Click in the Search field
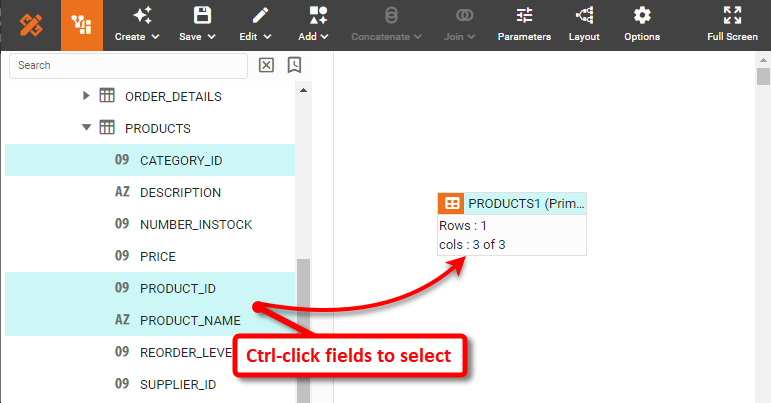The image size is (771, 403). click(128, 65)
